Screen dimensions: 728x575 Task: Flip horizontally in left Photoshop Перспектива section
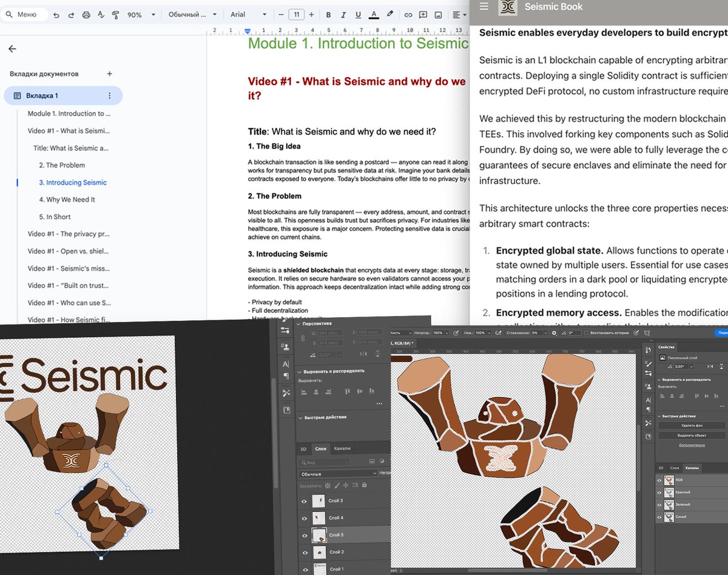click(x=363, y=354)
